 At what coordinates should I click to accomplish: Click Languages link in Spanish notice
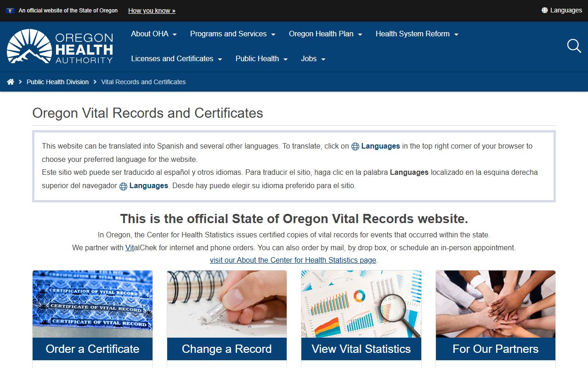tap(149, 185)
